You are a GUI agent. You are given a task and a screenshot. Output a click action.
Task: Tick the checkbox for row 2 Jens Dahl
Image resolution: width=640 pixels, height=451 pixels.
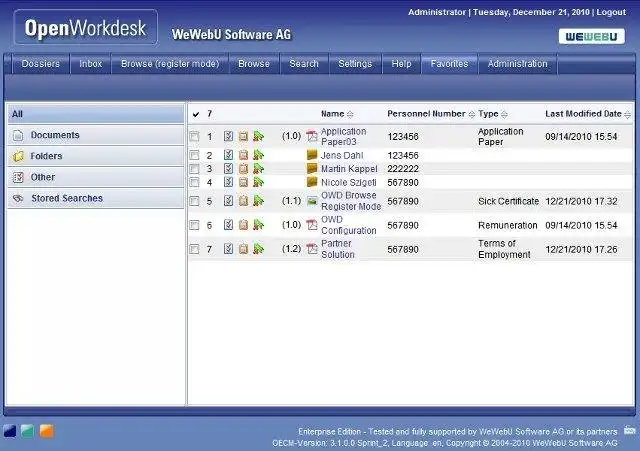coord(194,156)
